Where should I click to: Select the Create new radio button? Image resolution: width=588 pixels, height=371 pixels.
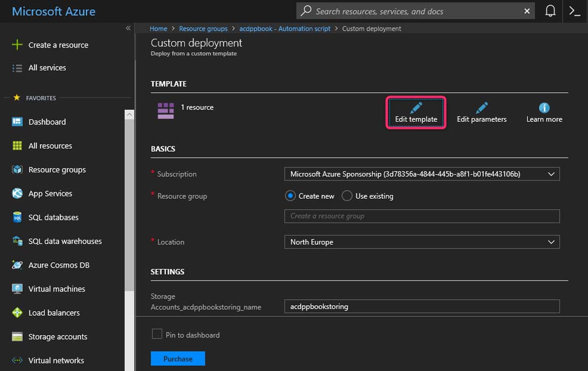(x=290, y=196)
